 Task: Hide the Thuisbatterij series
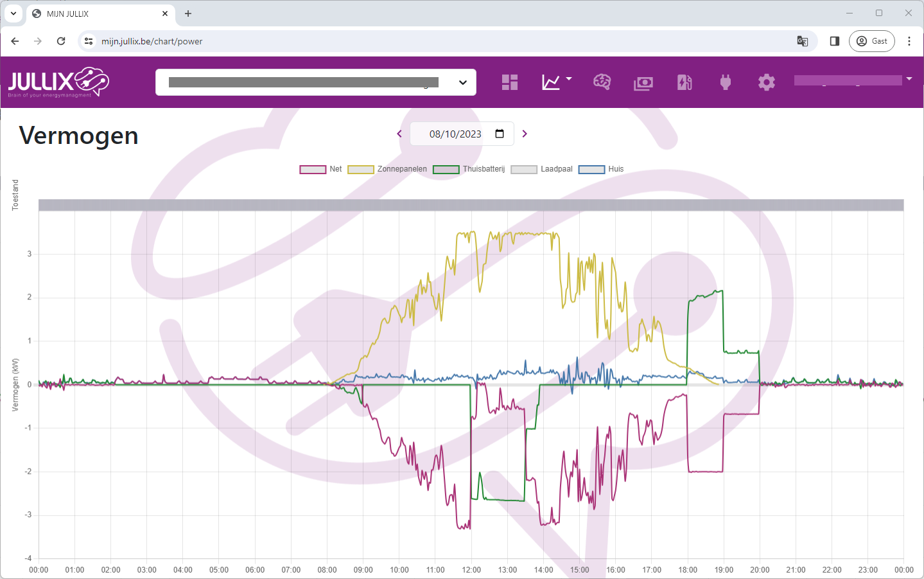tap(469, 169)
